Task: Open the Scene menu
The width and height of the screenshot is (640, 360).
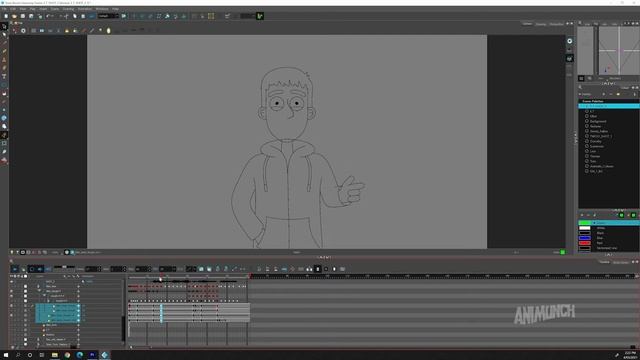Action: pos(55,9)
